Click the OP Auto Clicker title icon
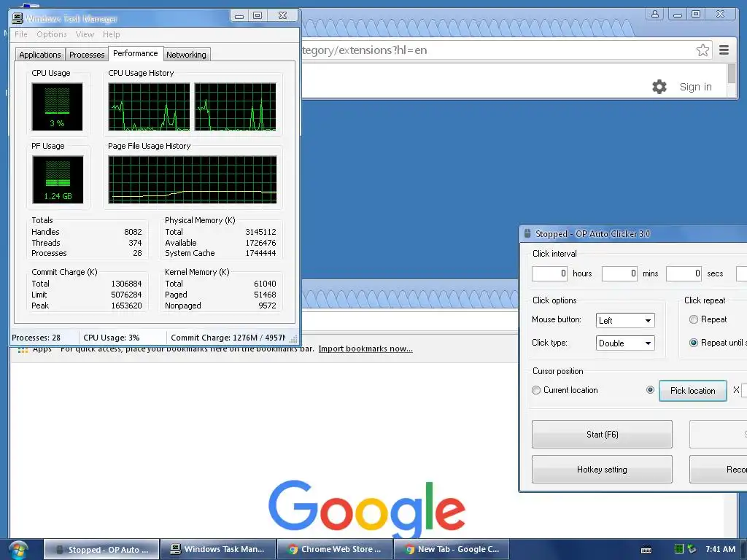This screenshot has height=560, width=747. (x=527, y=233)
